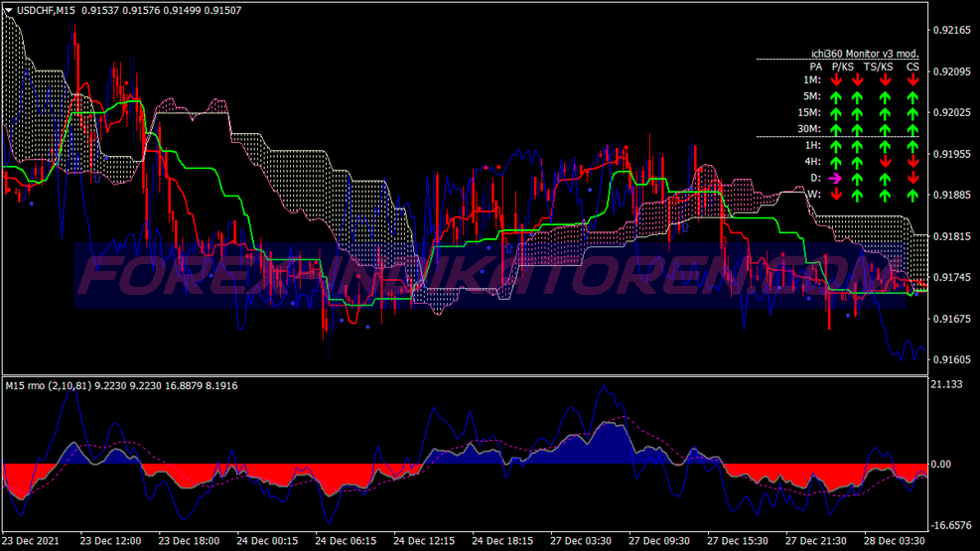Click the red CS arrow in the D row
This screenshot has width=980, height=551.
click(x=913, y=178)
